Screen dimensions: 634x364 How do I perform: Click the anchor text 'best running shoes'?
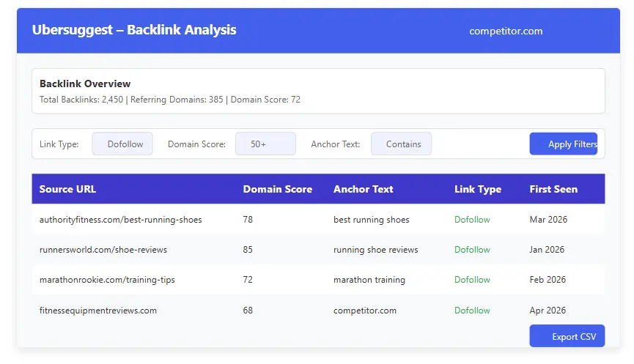click(371, 220)
